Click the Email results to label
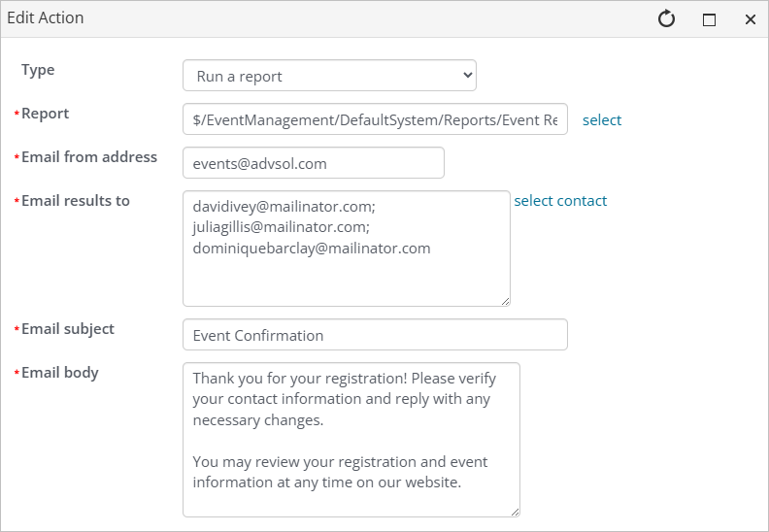Viewport: 769px width, 532px height. (x=76, y=201)
